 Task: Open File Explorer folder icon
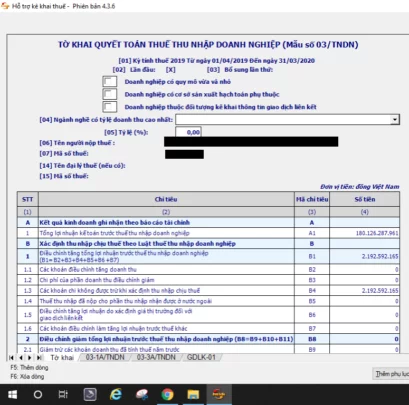[193, 395]
